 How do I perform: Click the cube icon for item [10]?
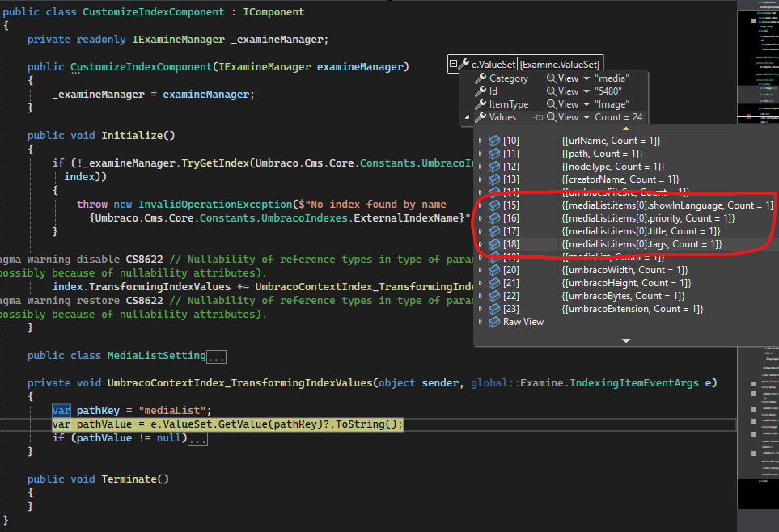[493, 141]
